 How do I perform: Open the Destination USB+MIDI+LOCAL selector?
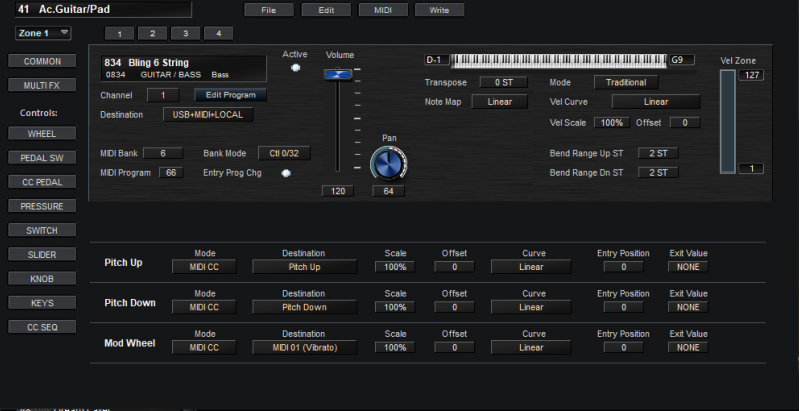[x=210, y=115]
